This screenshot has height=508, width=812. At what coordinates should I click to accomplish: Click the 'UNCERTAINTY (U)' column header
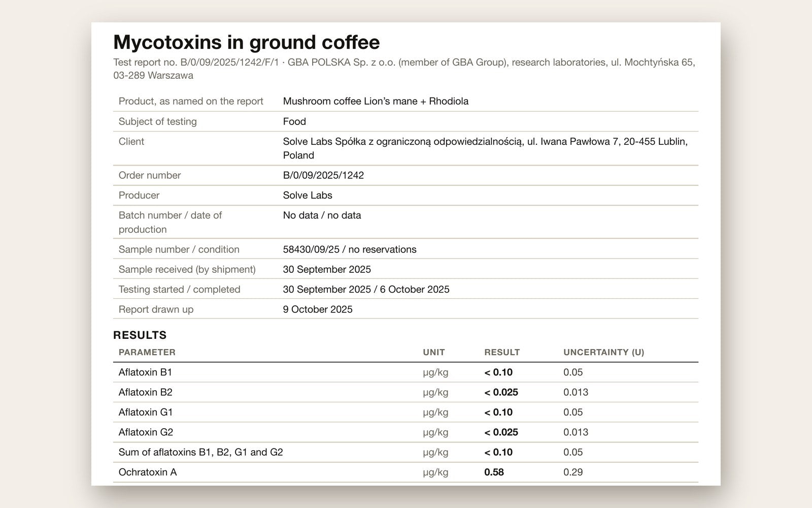point(604,353)
